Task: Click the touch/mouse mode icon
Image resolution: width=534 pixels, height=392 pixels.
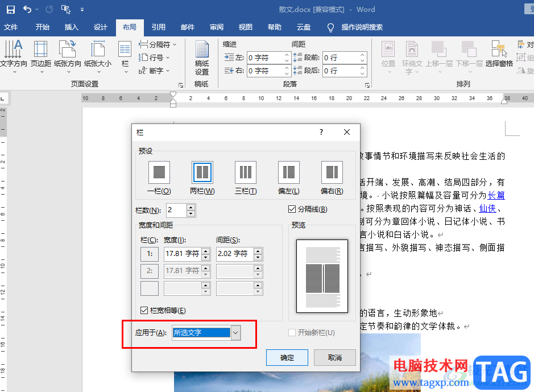Action: coord(66,10)
